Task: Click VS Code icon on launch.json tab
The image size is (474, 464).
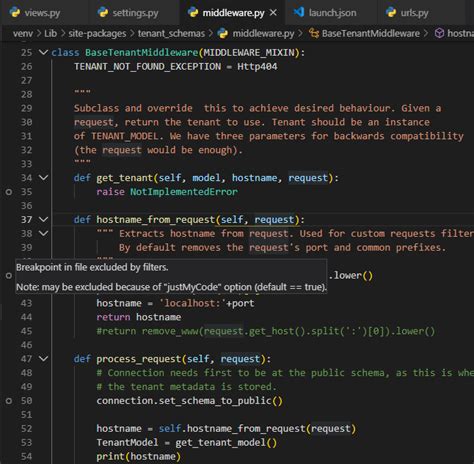Action: click(x=299, y=12)
